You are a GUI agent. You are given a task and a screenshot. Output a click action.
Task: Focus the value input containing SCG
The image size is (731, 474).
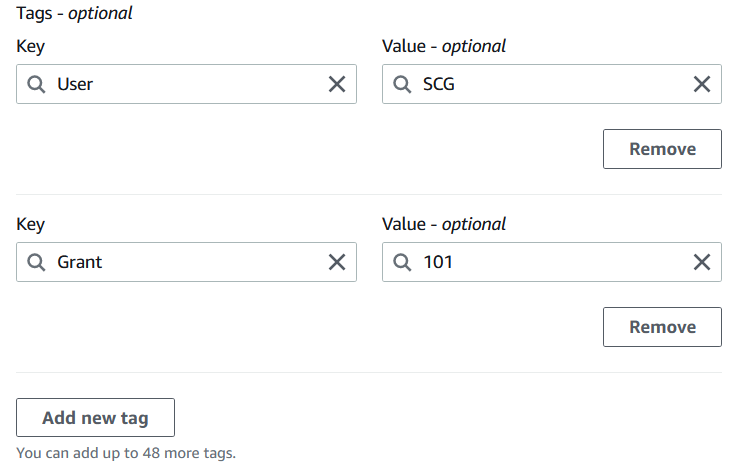tap(552, 84)
